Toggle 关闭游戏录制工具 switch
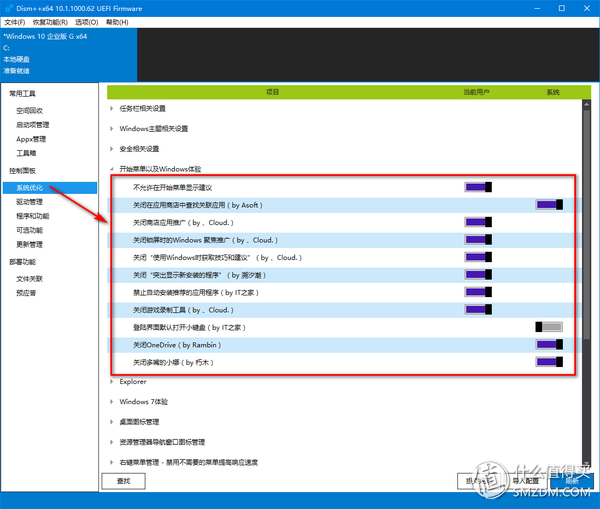The width and height of the screenshot is (600, 509). click(478, 310)
